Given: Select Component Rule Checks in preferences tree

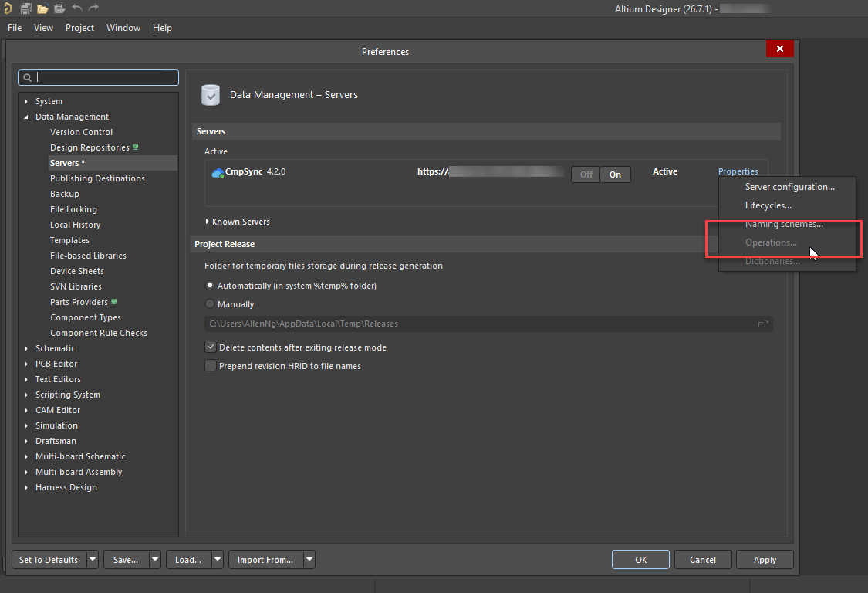Looking at the screenshot, I should [x=99, y=333].
